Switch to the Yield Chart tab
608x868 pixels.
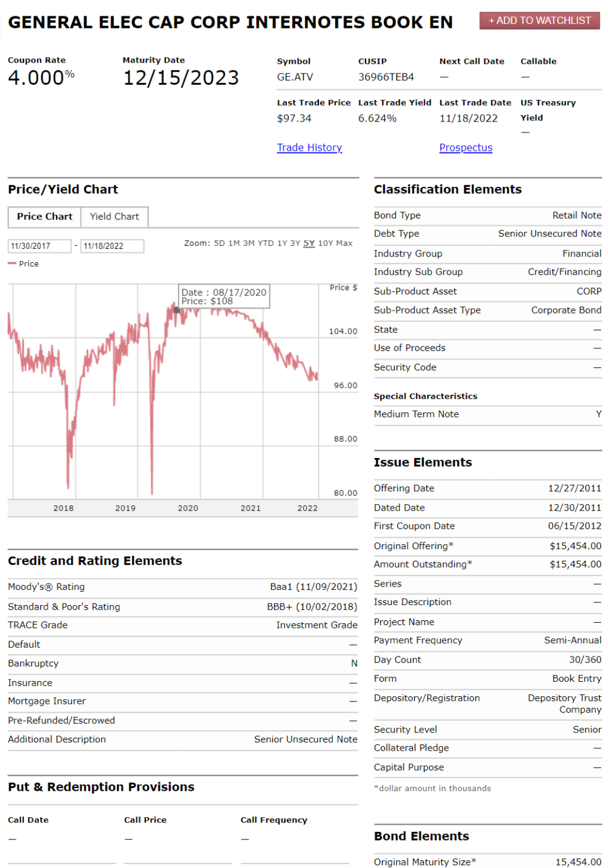[x=114, y=217]
